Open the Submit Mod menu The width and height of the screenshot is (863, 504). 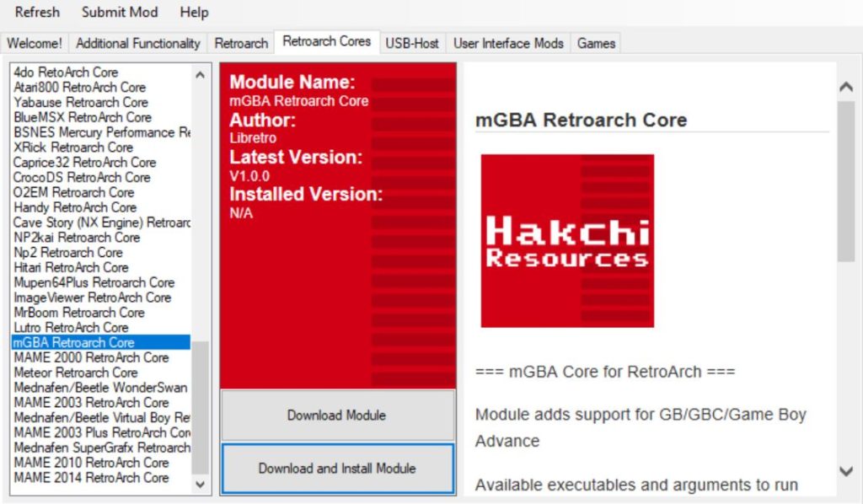click(120, 12)
